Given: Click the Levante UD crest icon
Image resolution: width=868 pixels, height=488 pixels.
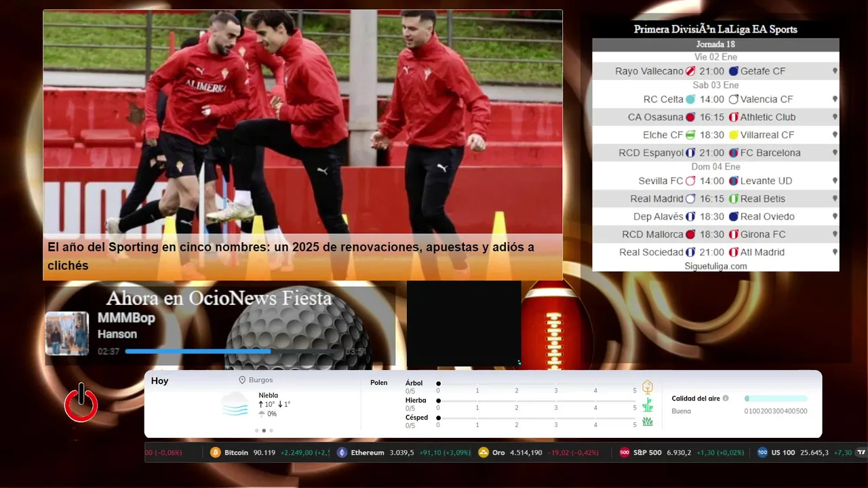Looking at the screenshot, I should (734, 181).
